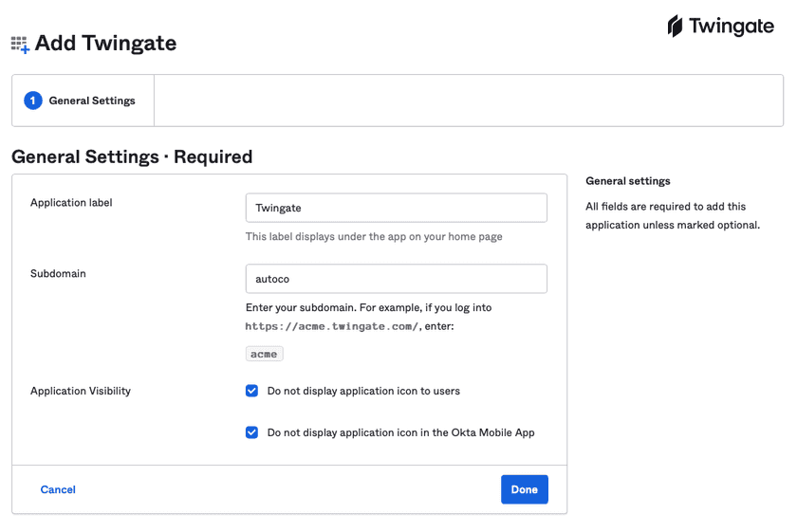Click the 'Add Twingate' page title
Viewport: 797px width, 532px height.
[105, 44]
